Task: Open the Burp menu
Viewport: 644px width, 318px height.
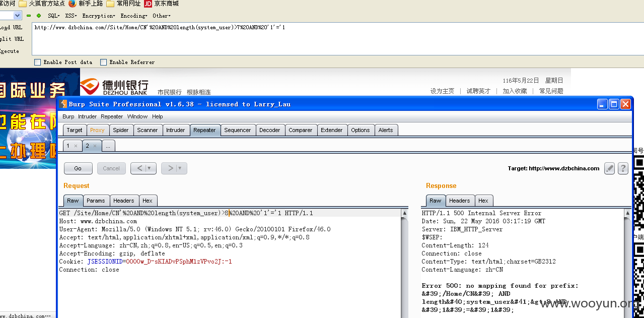Action: (68, 116)
